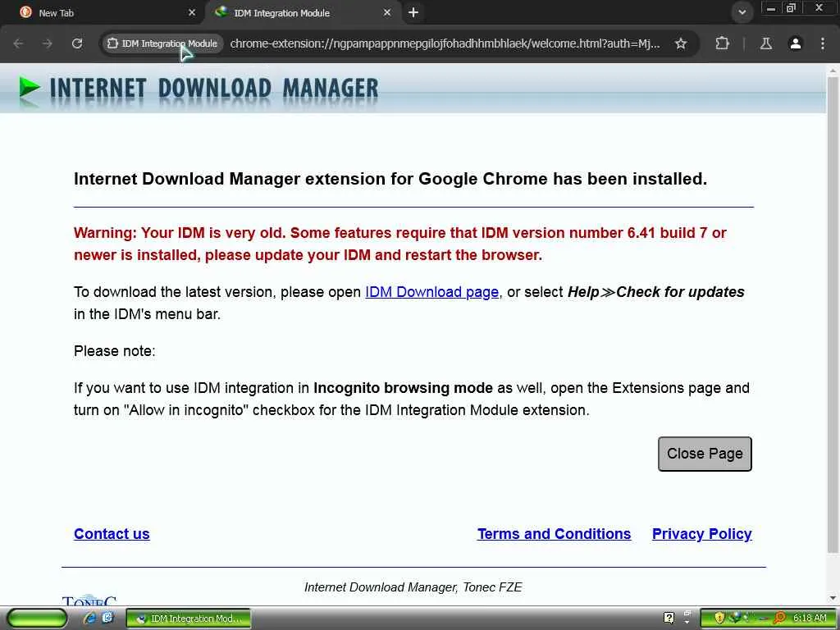Open the Chrome Labs flask icon
This screenshot has width=840, height=630.
point(766,43)
